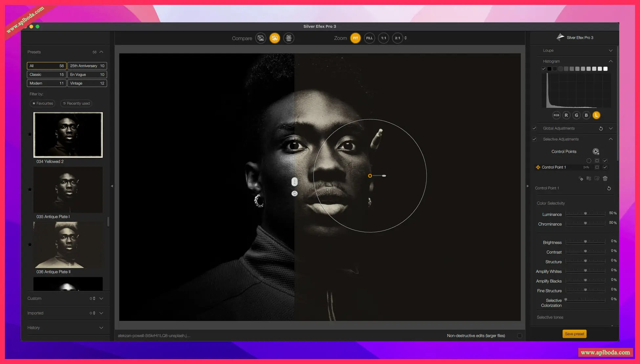Delete control point with trash icon
This screenshot has height=364, width=640.
click(x=605, y=178)
